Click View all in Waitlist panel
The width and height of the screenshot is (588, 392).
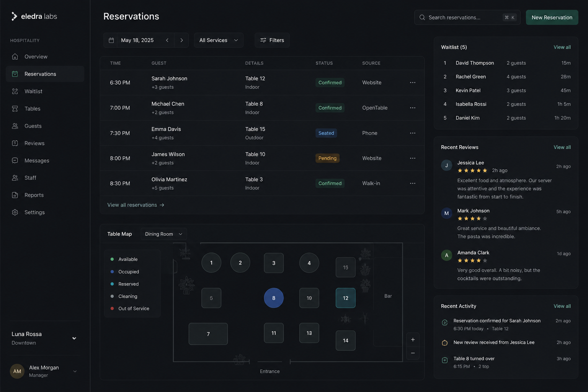tap(562, 47)
